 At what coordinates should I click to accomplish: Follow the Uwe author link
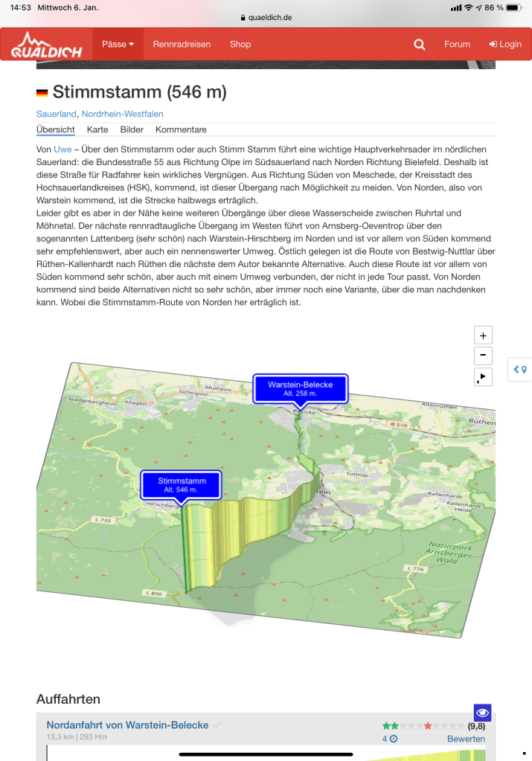63,150
